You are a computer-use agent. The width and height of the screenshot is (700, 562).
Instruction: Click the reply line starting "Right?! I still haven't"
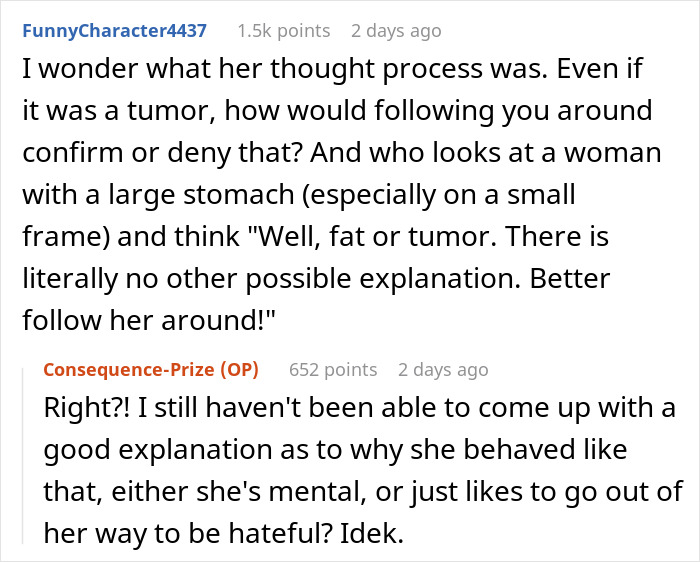[359, 408]
